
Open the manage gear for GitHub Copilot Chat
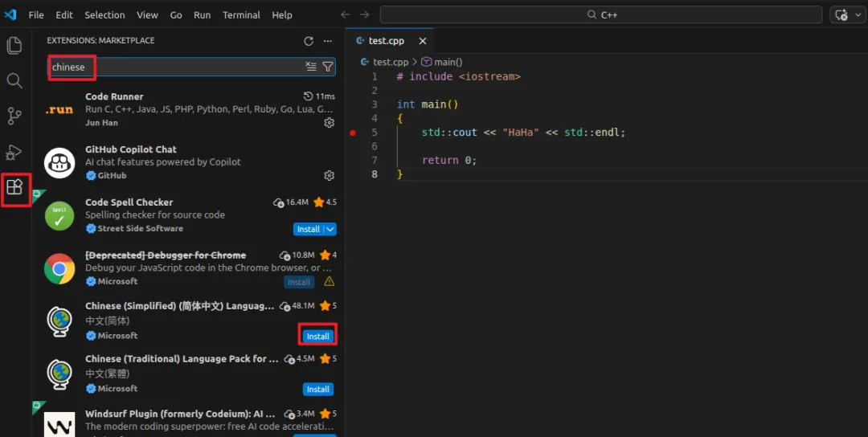click(x=329, y=175)
